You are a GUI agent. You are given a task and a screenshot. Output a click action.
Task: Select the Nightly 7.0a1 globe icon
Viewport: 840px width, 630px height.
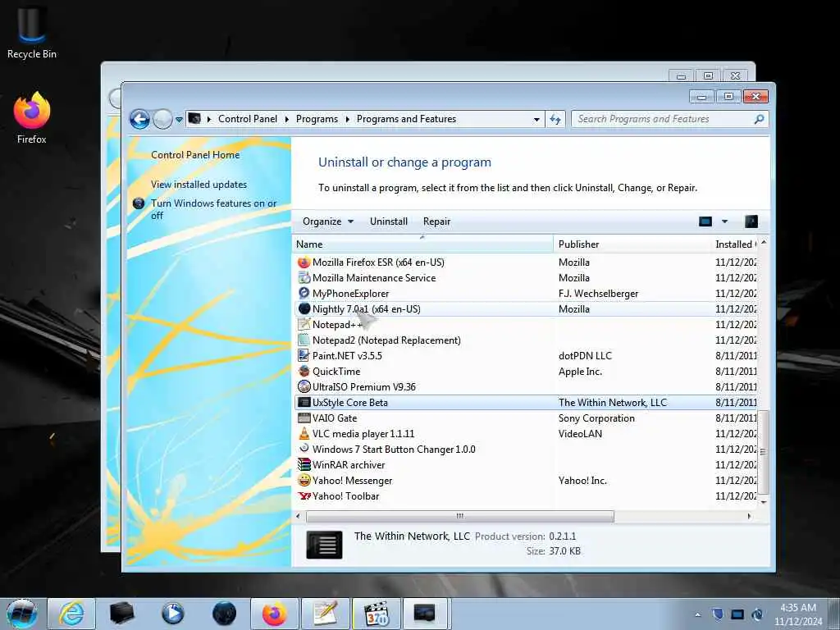click(x=304, y=309)
